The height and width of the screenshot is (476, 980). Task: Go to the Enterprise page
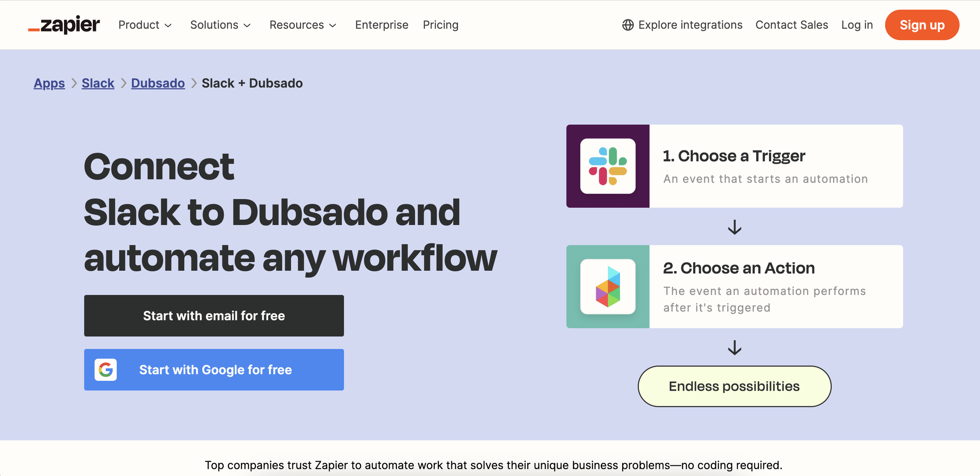tap(381, 25)
